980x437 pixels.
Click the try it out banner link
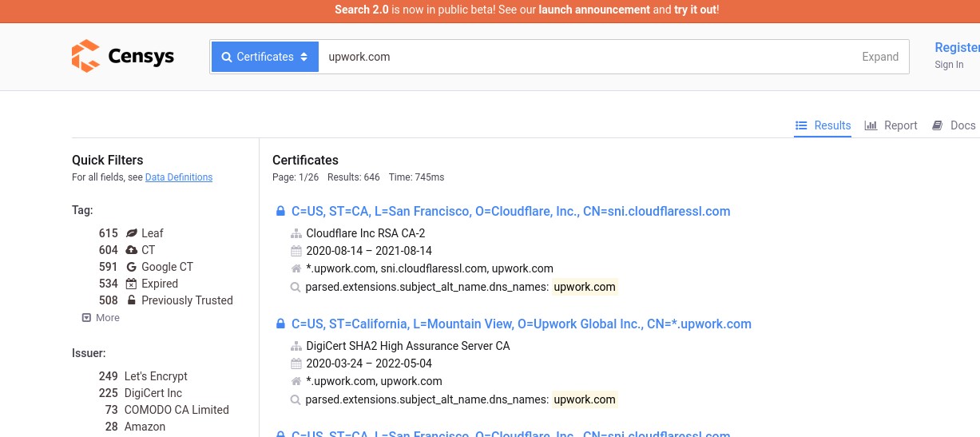tap(695, 10)
